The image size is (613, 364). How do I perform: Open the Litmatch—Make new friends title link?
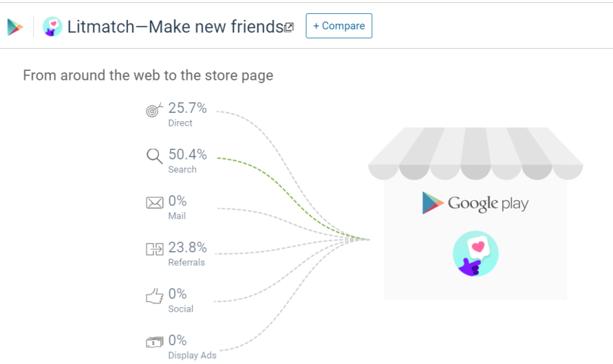coord(175,27)
